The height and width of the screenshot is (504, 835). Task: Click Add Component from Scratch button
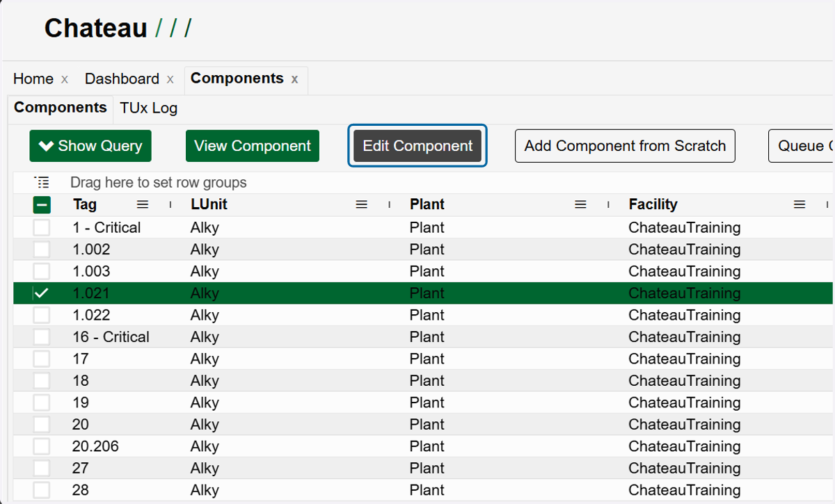pyautogui.click(x=625, y=146)
